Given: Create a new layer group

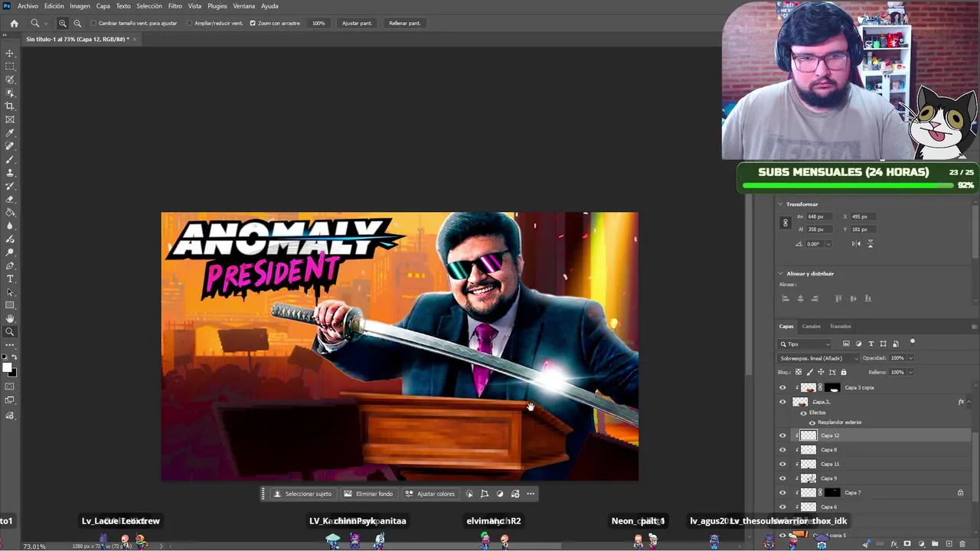Looking at the screenshot, I should click(935, 544).
